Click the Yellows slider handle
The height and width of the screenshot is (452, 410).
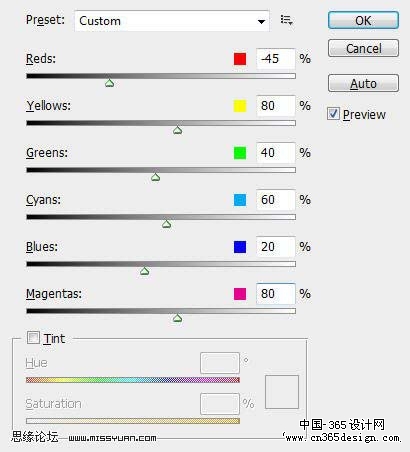[x=178, y=130]
